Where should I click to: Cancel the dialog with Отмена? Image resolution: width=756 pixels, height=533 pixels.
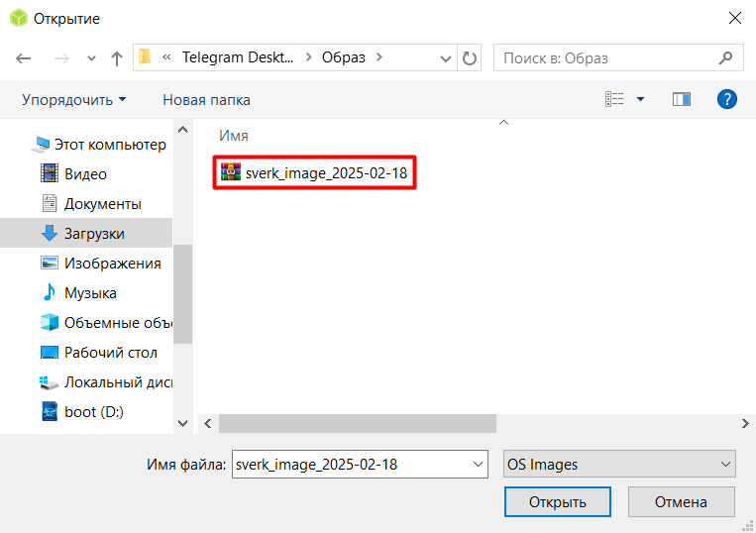coord(681,501)
